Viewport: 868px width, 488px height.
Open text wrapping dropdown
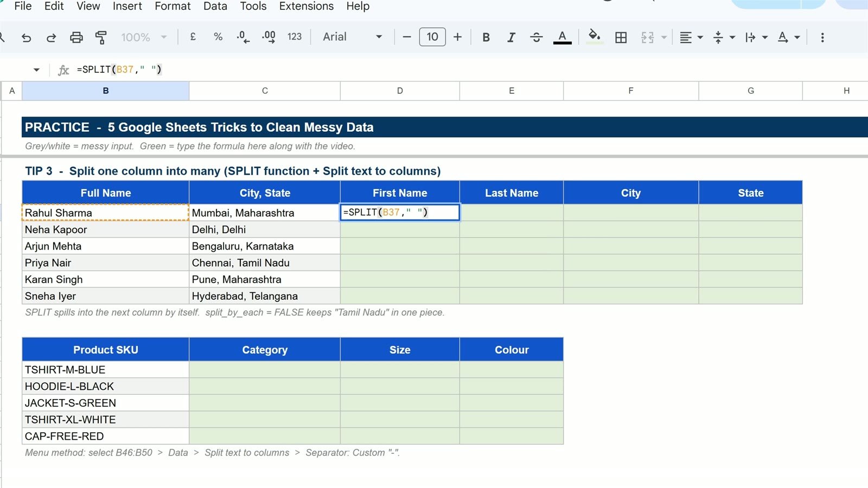(x=756, y=37)
